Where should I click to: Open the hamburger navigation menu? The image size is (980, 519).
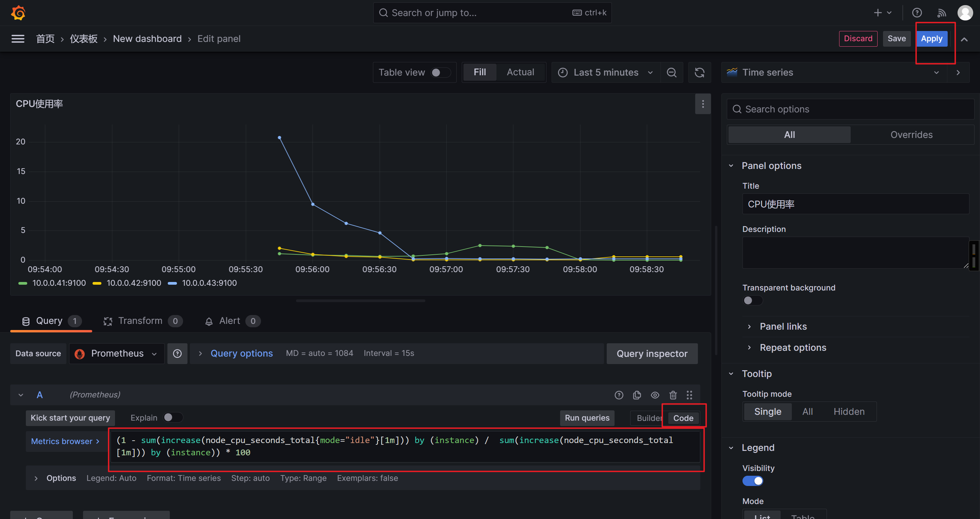coord(18,39)
